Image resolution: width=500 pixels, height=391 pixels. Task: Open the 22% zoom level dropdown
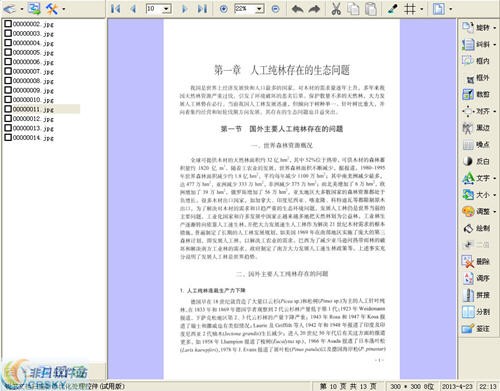[x=260, y=9]
